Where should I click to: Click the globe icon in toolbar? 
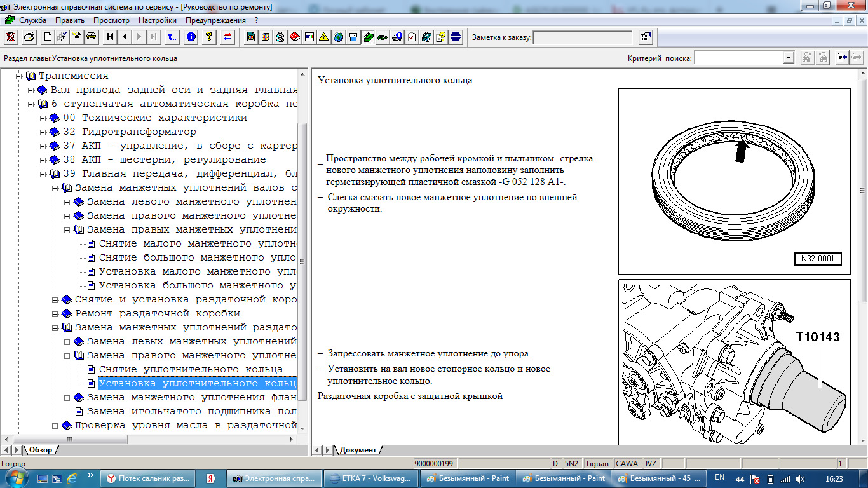339,37
